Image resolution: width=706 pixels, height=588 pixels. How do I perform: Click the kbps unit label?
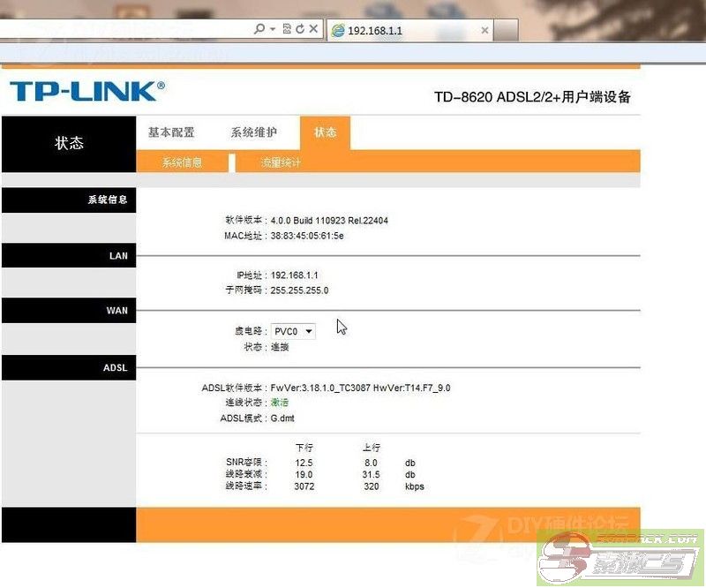(415, 486)
